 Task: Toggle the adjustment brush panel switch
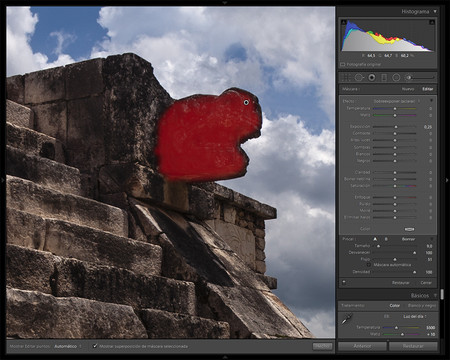pyautogui.click(x=344, y=282)
